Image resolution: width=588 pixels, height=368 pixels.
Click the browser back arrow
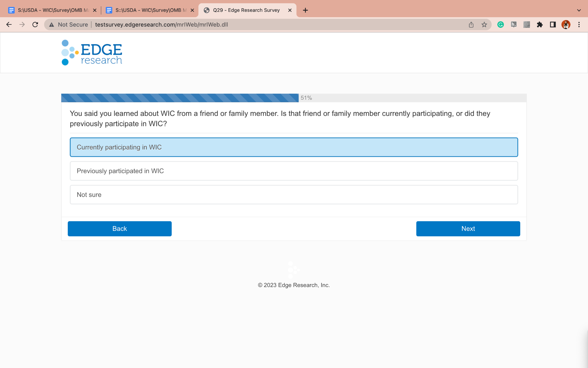tap(9, 25)
